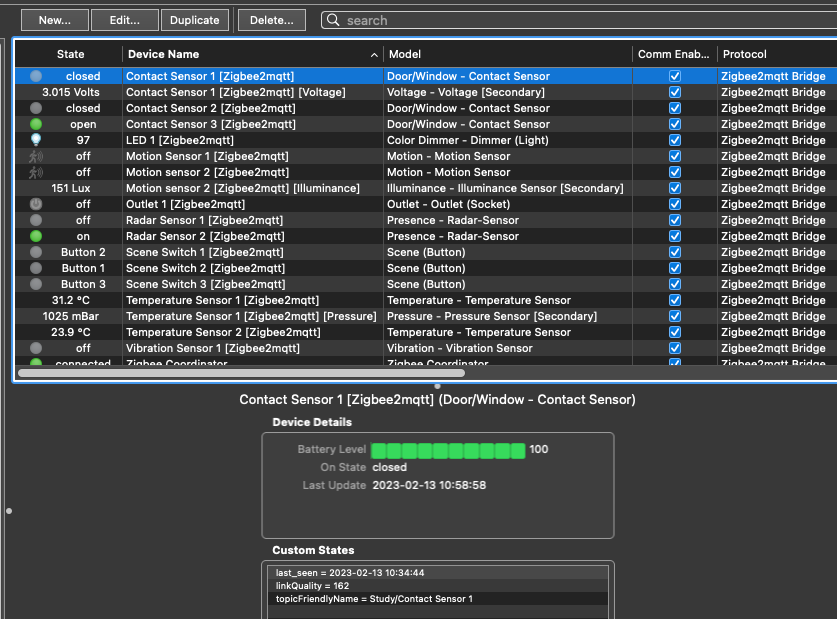
Task: Click the 31.2 °C state value
Action: [70, 300]
